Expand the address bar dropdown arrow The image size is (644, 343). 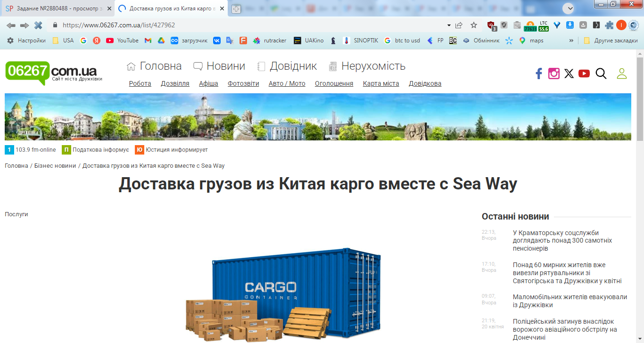[x=449, y=25]
